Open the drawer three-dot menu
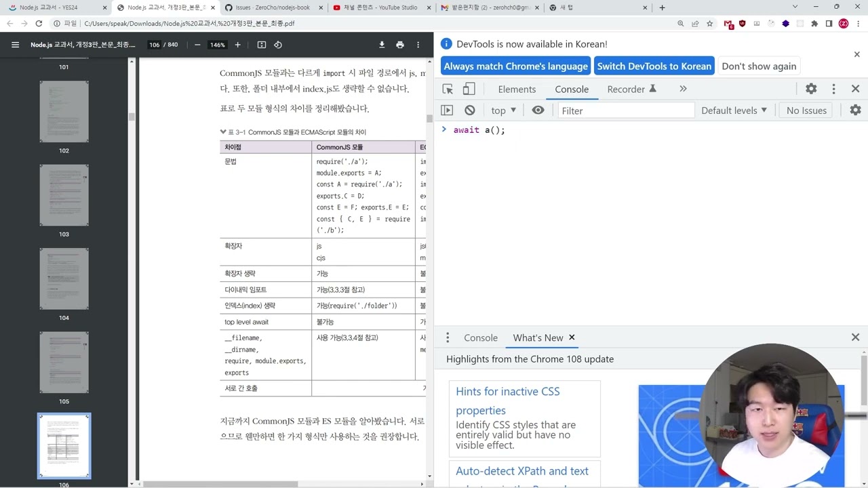 (x=448, y=338)
